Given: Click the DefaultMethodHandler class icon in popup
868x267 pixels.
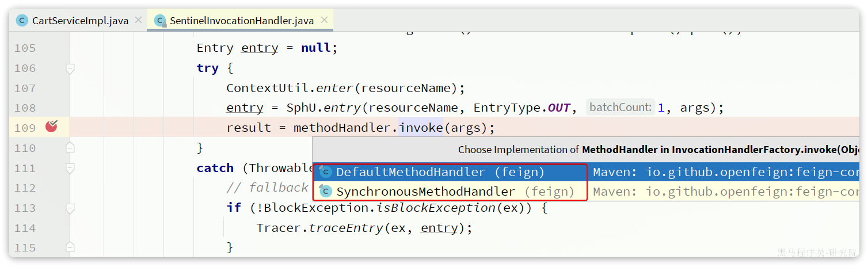Looking at the screenshot, I should click(x=326, y=172).
